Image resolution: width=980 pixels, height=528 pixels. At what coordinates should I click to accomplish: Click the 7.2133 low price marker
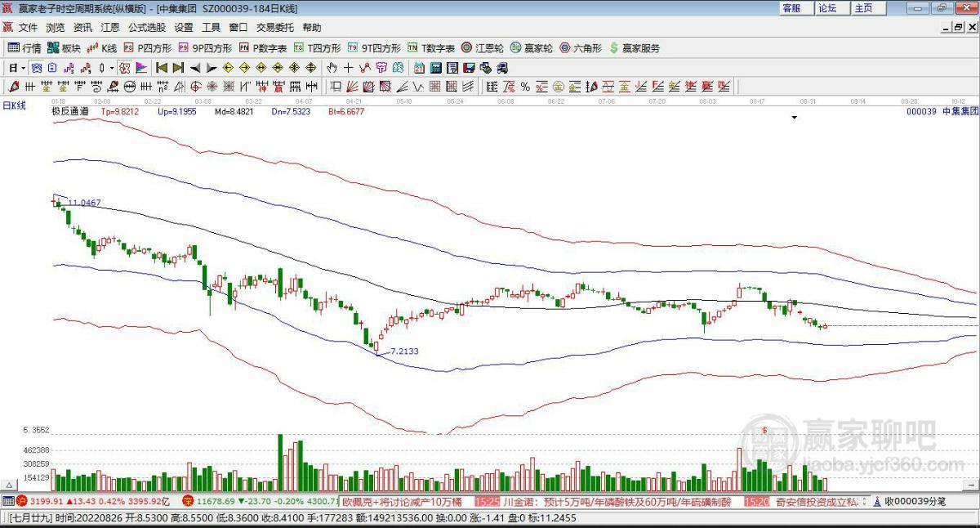[404, 351]
